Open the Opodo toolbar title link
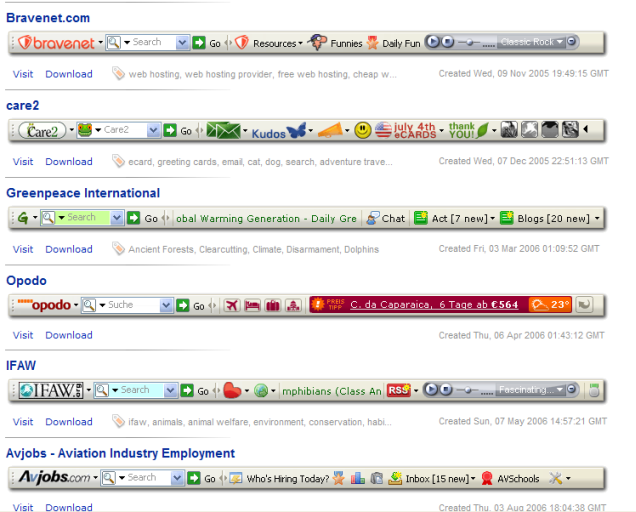 coord(26,281)
